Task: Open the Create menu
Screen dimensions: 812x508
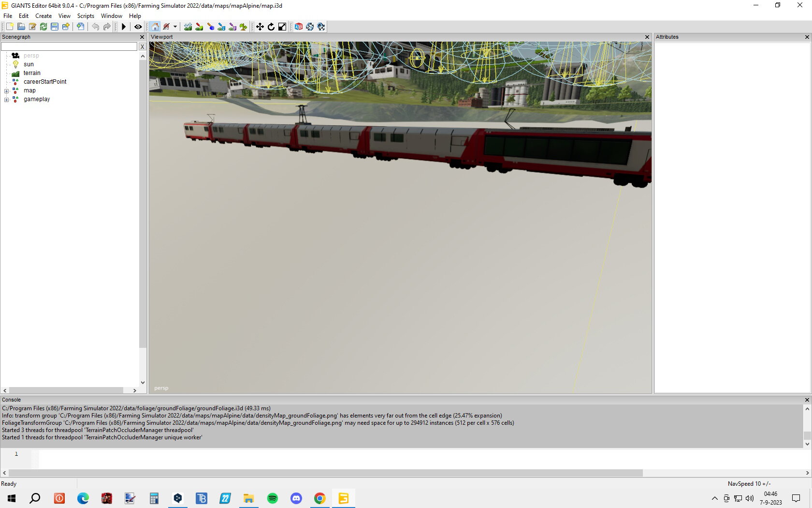Action: tap(43, 16)
